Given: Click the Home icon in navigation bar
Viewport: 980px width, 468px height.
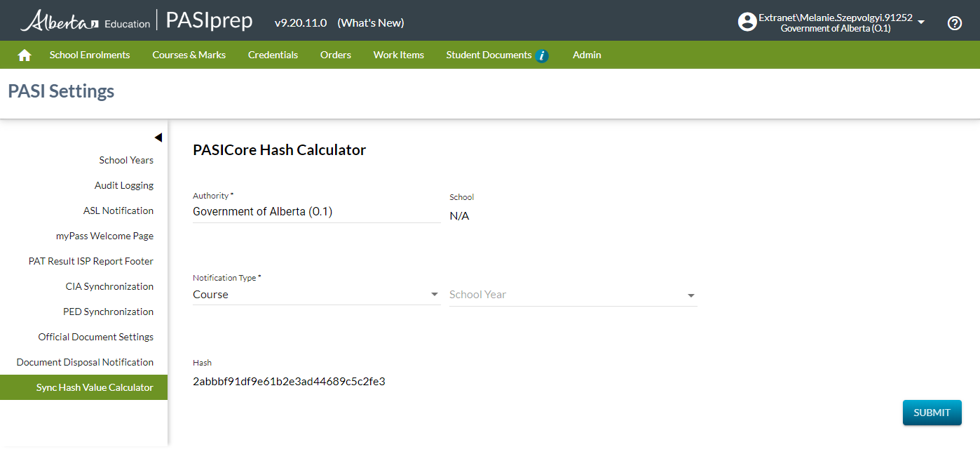Looking at the screenshot, I should pos(25,55).
